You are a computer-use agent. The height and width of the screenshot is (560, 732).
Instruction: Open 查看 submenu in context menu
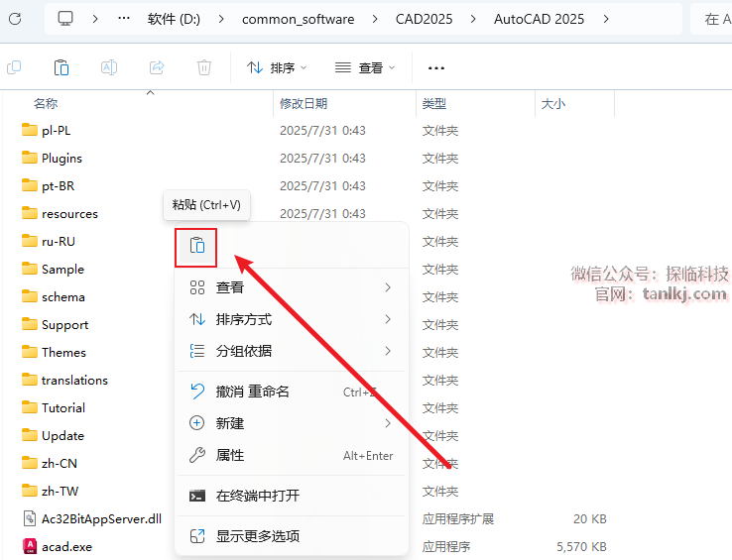coord(292,287)
